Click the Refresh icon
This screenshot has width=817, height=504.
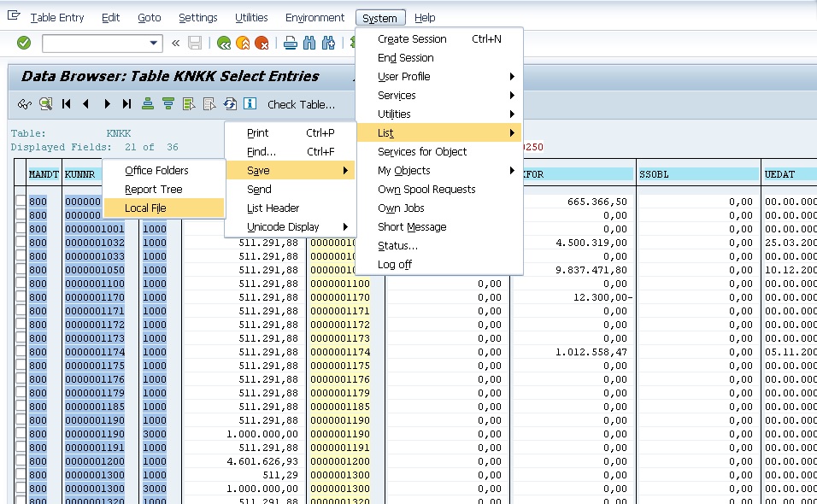pyautogui.click(x=230, y=104)
